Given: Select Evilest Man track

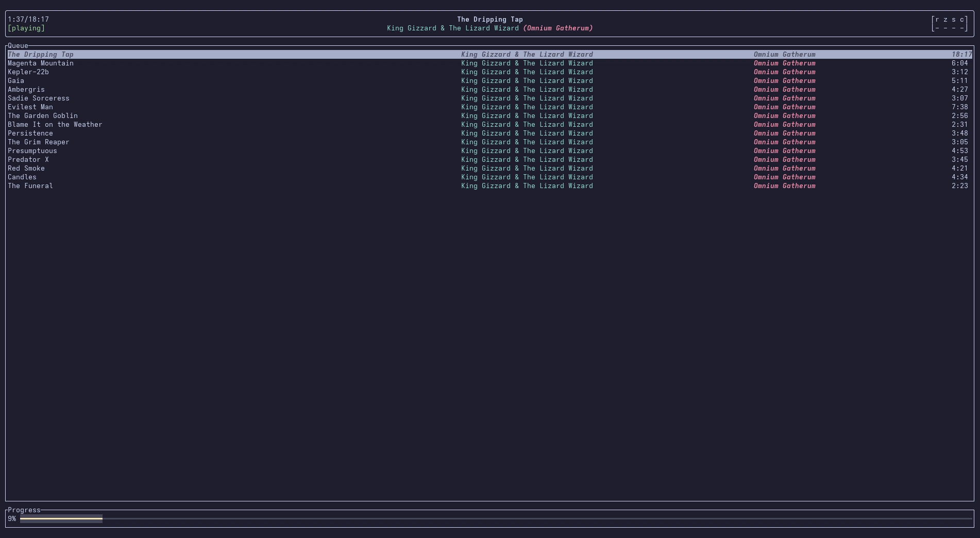Looking at the screenshot, I should [489, 107].
